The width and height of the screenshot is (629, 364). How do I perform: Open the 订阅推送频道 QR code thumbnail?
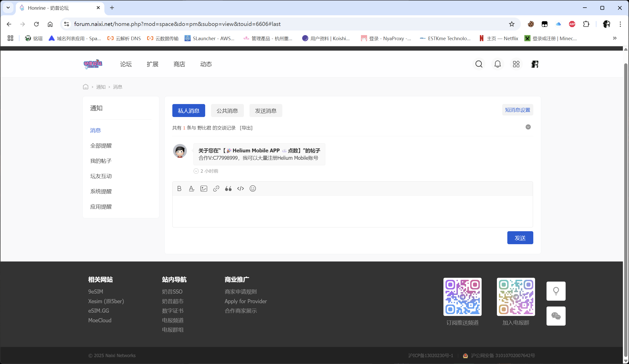click(x=462, y=297)
